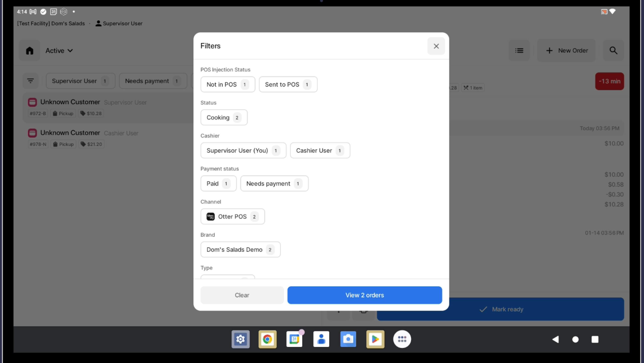Select the Cashier User filter chip
This screenshot has height=363, width=644.
(320, 150)
